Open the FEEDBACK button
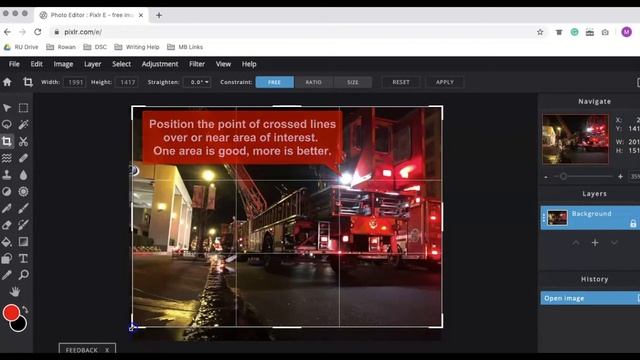Viewport: 640px width, 360px height. pos(82,350)
